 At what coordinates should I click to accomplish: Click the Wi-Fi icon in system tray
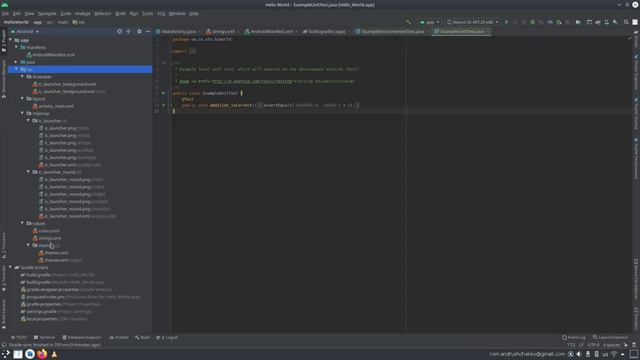click(614, 354)
